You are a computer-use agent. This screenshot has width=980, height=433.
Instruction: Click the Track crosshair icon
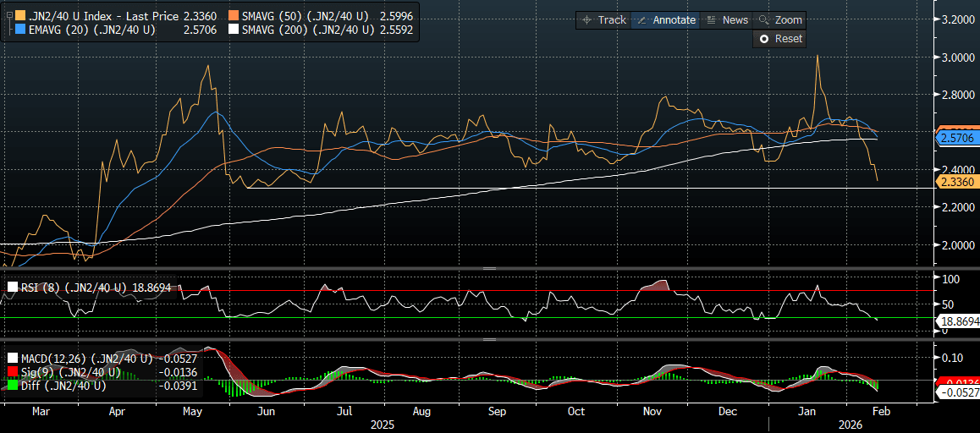click(586, 20)
